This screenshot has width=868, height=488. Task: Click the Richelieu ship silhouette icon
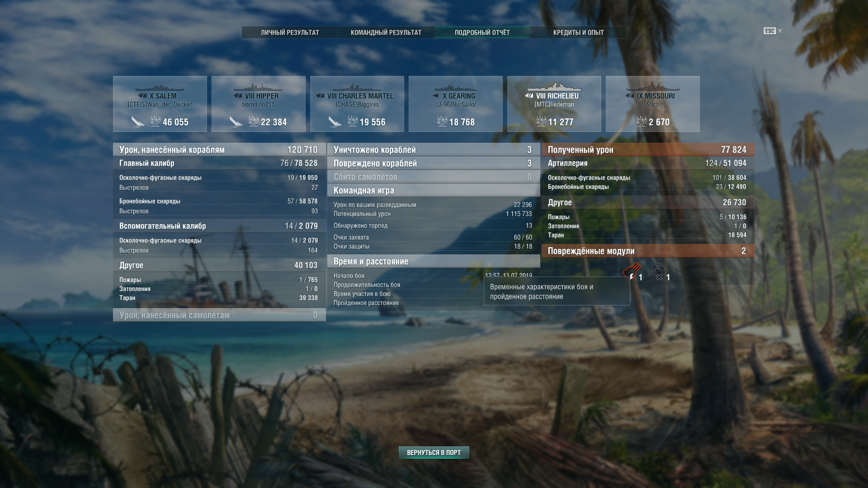[554, 86]
